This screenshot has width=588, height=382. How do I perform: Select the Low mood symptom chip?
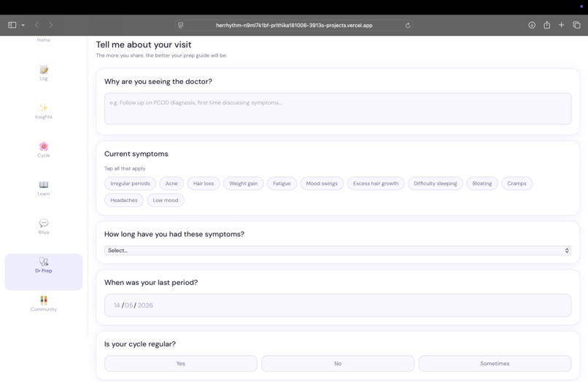tap(166, 200)
